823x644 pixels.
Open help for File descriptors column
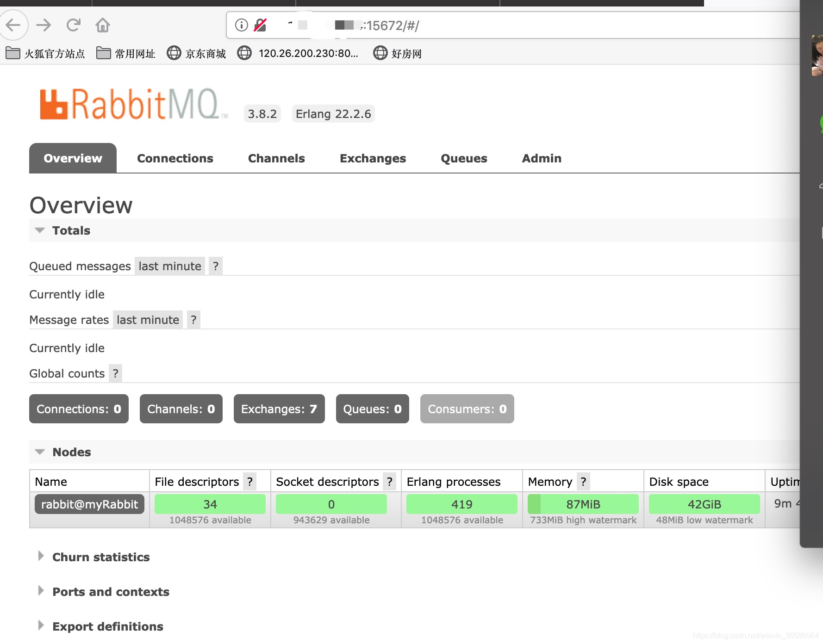(250, 482)
